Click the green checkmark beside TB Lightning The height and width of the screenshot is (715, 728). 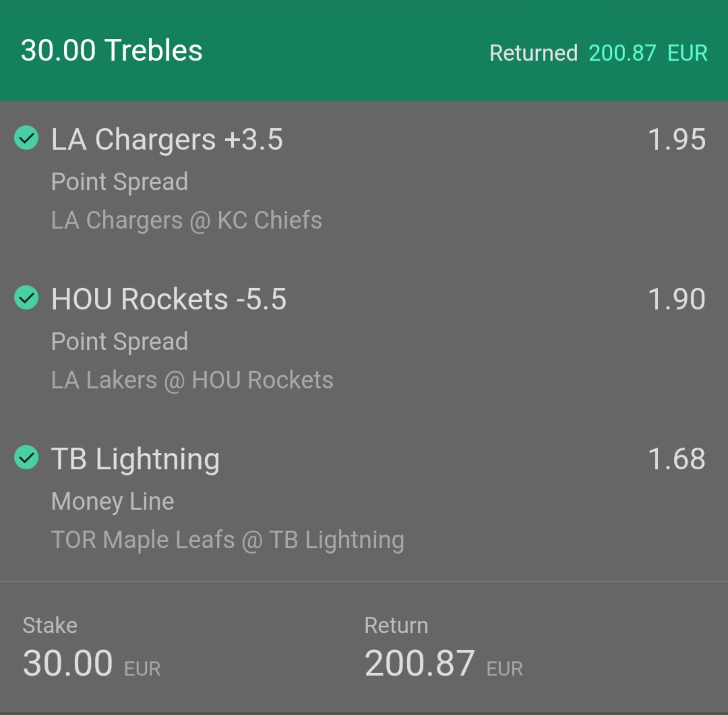[x=26, y=457]
